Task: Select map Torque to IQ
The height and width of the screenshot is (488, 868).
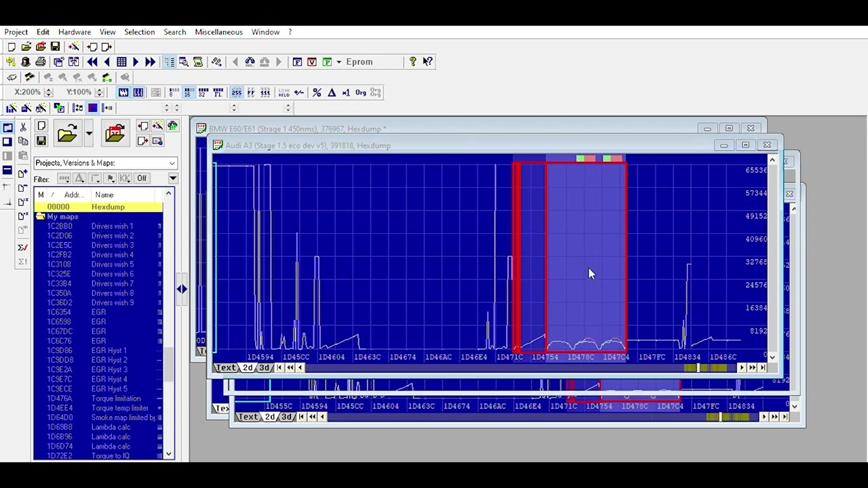Action: pyautogui.click(x=110, y=455)
